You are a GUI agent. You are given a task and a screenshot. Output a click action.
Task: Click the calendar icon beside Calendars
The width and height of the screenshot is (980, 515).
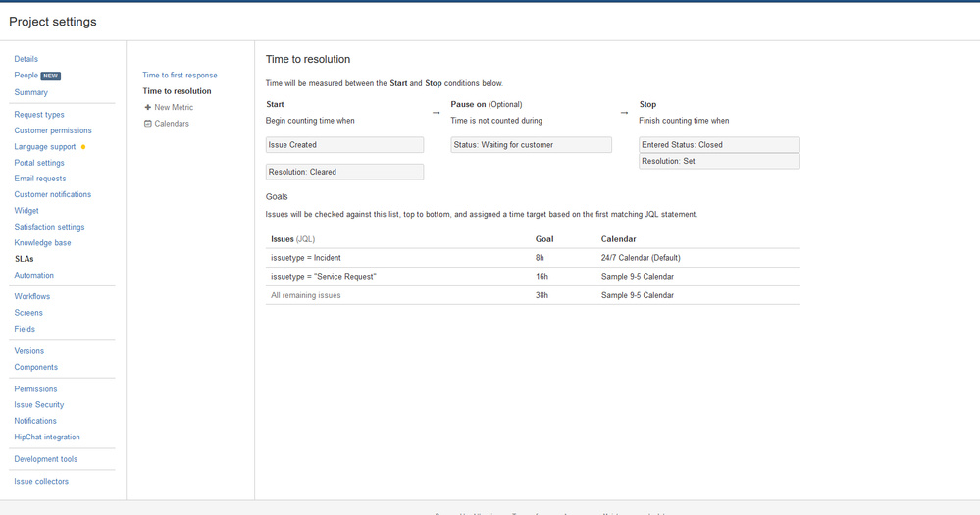148,124
